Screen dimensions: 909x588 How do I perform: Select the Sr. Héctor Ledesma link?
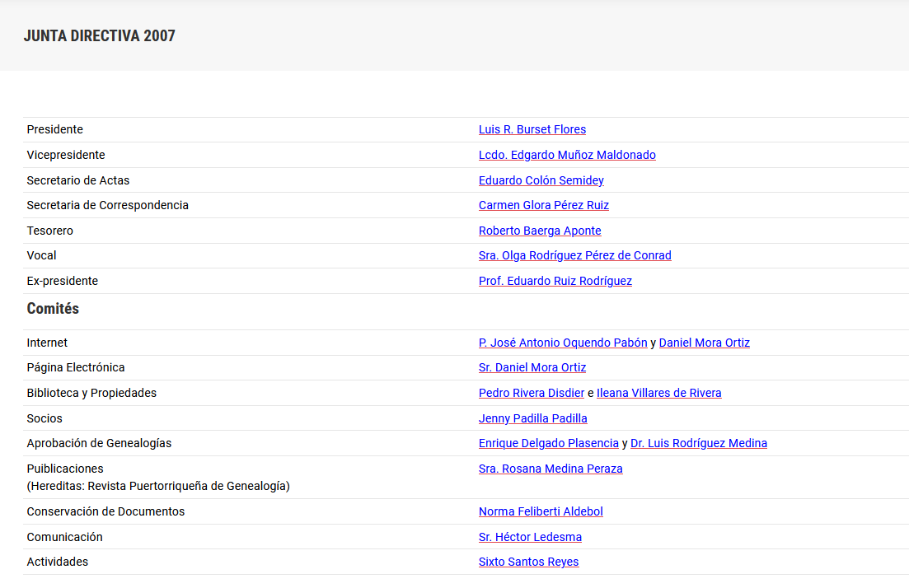point(530,537)
